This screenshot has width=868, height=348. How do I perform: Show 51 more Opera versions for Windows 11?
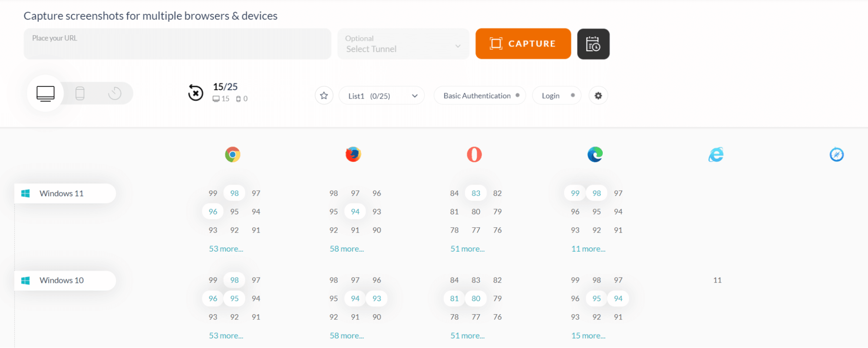click(x=467, y=249)
